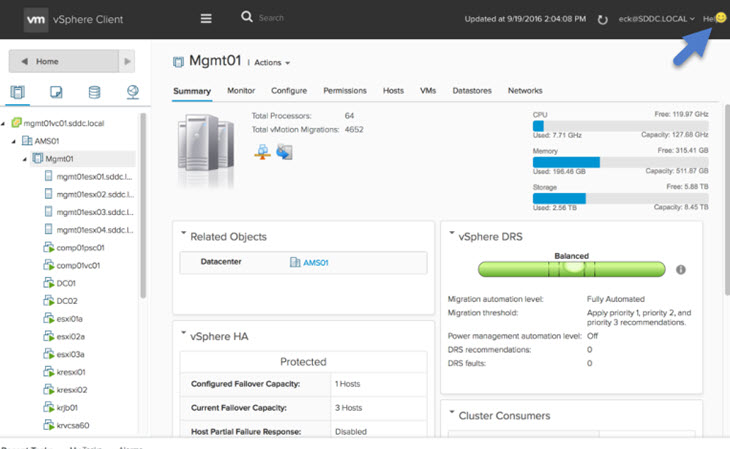Open the AMS01 datacenter link

[x=315, y=263]
